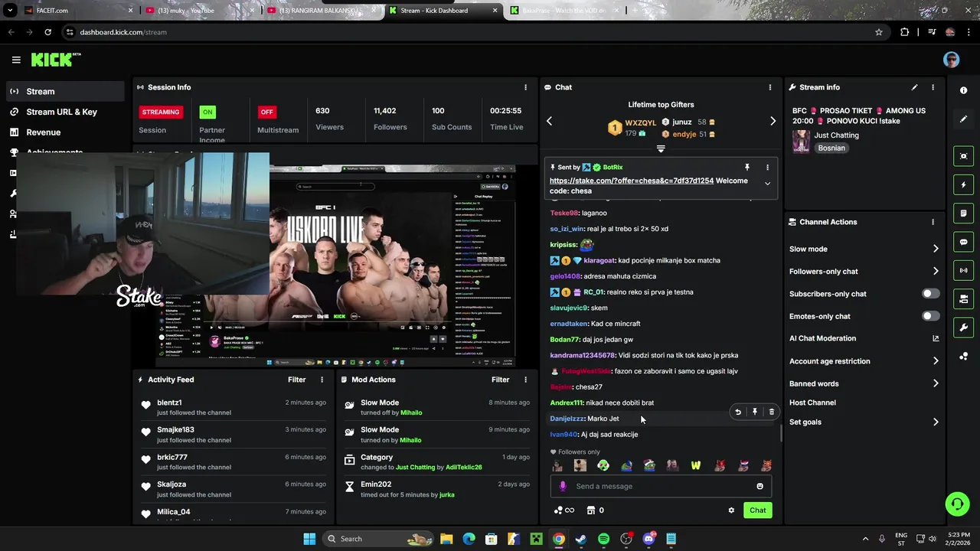Image resolution: width=980 pixels, height=551 pixels.
Task: Click the chat bubble icon in right sidebar
Action: 963,242
